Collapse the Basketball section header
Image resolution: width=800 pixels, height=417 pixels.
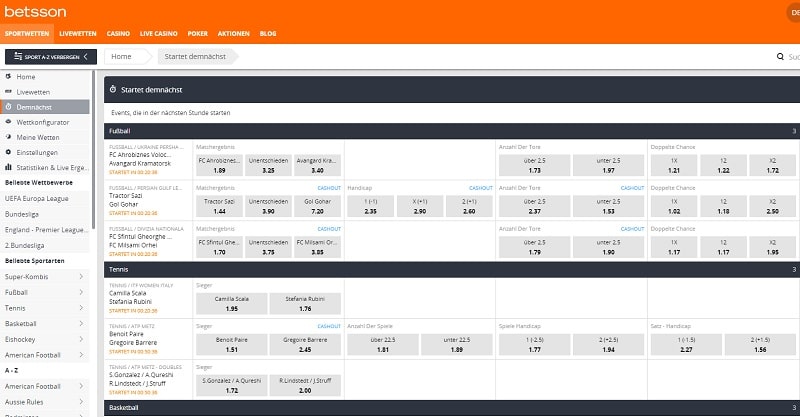click(452, 408)
